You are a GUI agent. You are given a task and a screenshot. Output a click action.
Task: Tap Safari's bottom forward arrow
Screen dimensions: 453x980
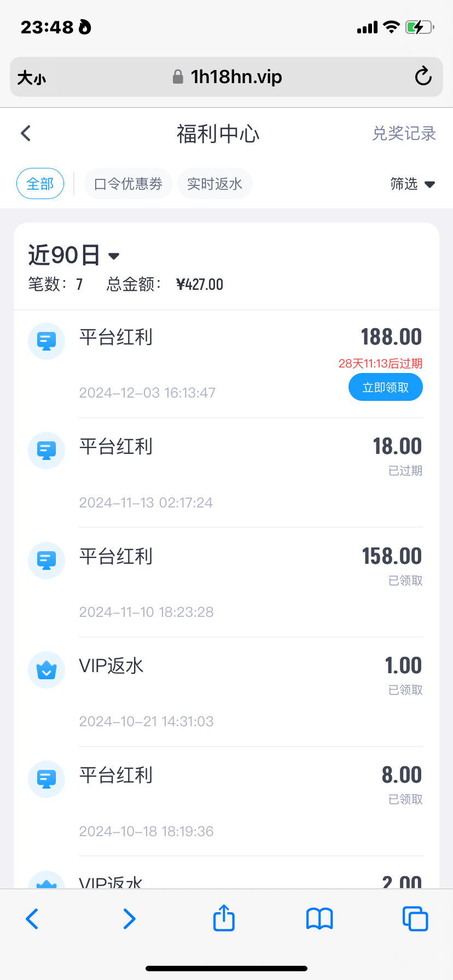[x=129, y=919]
